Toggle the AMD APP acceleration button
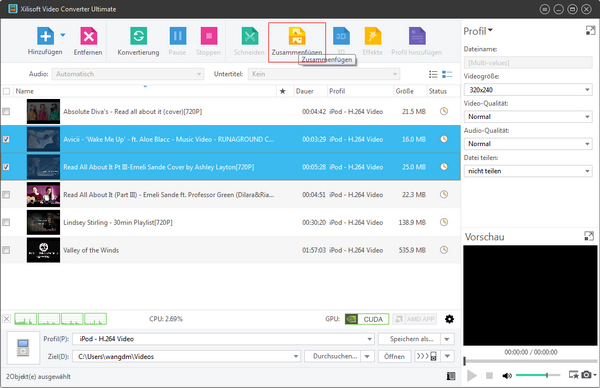This screenshot has height=388, width=600. [415, 319]
